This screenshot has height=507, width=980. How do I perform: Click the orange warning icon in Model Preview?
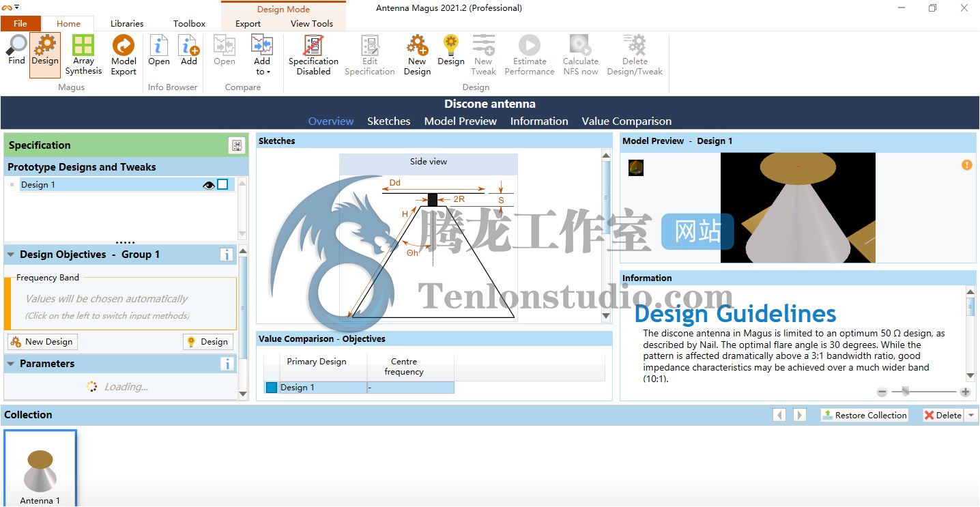966,165
